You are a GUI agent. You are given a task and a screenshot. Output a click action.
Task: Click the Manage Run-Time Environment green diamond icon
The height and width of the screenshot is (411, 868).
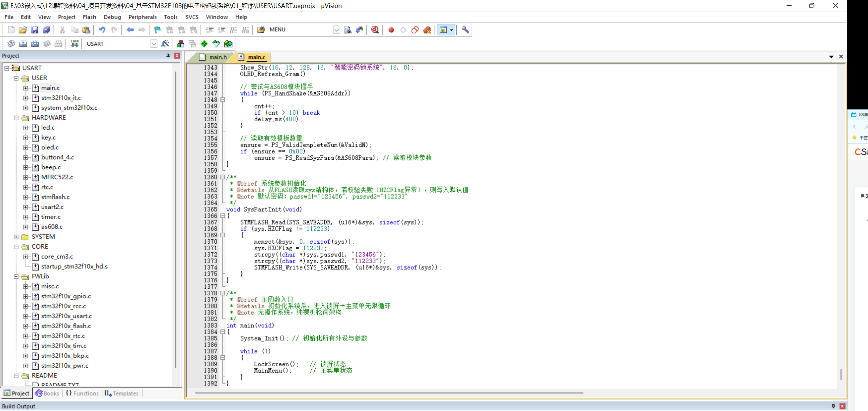tap(204, 44)
